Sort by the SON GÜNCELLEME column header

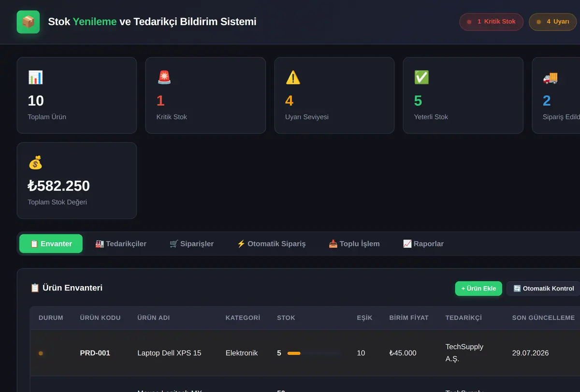tap(543, 318)
